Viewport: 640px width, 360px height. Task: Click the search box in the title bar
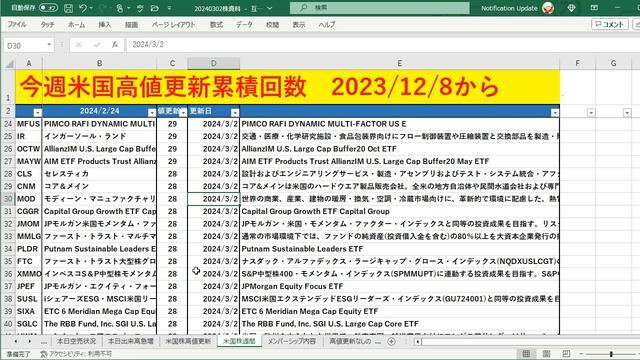pyautogui.click(x=380, y=8)
